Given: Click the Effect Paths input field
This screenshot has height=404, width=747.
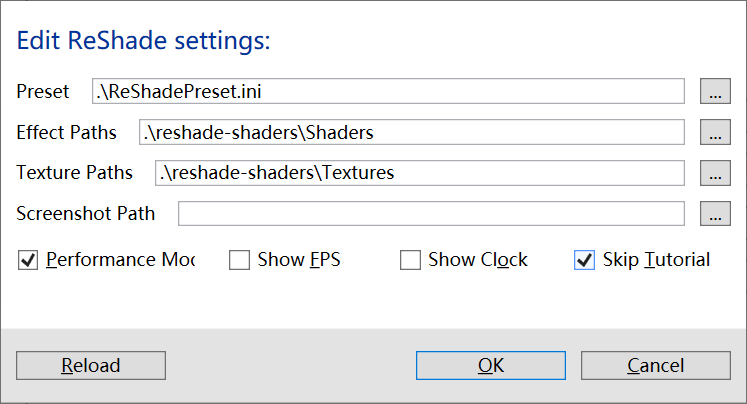Looking at the screenshot, I should point(411,132).
